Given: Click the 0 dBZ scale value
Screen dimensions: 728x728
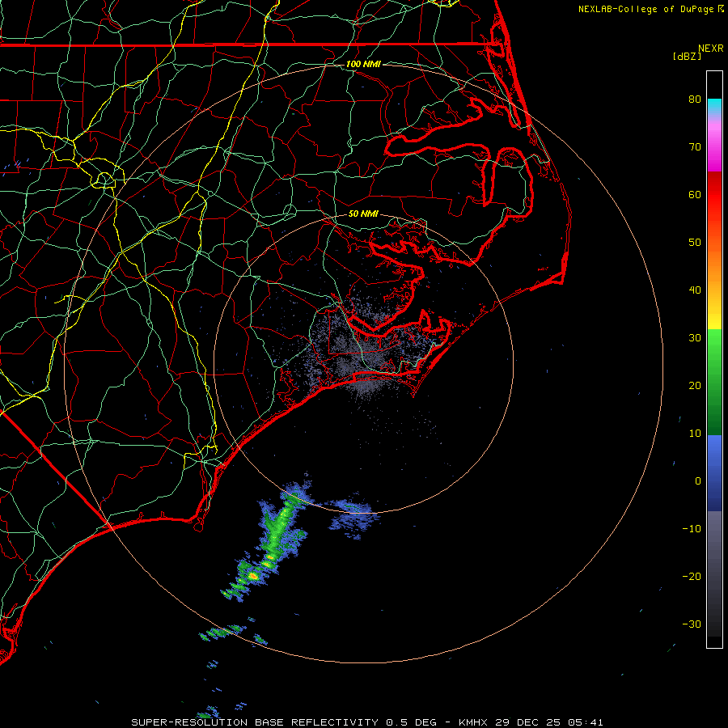Looking at the screenshot, I should click(x=698, y=481).
